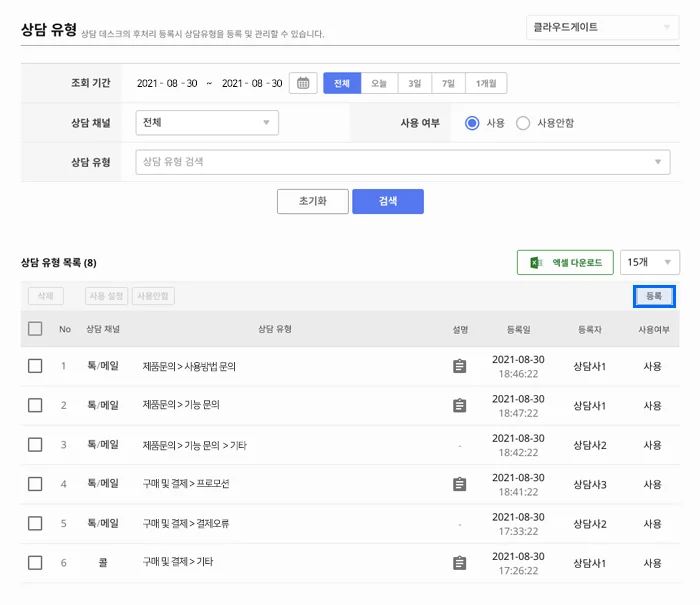Click the 엑셀 다운로드 button
700x605 pixels.
(x=565, y=263)
